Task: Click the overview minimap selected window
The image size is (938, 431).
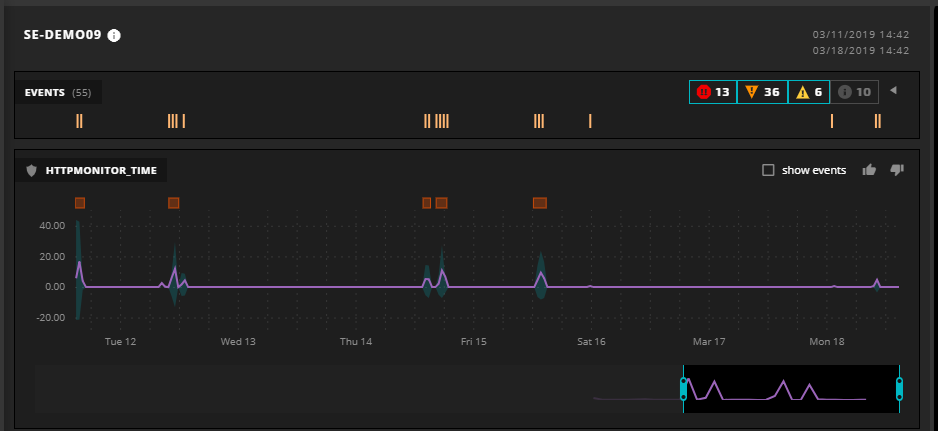Action: click(790, 389)
